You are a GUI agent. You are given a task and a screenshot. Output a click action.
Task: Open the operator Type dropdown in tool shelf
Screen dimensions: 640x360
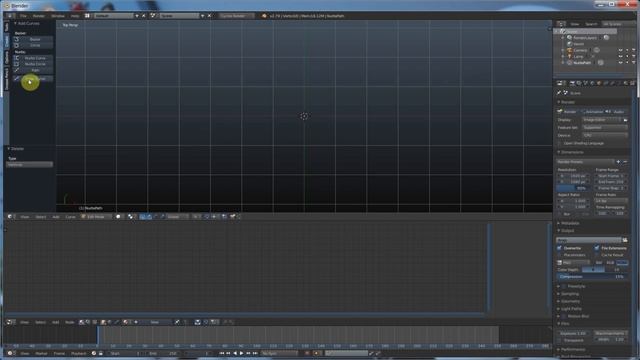(29, 164)
